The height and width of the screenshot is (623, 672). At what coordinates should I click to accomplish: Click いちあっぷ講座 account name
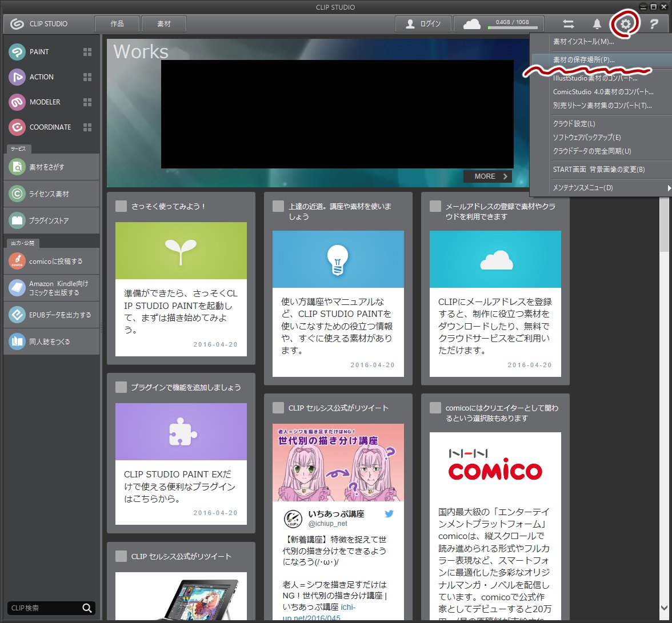click(x=336, y=514)
